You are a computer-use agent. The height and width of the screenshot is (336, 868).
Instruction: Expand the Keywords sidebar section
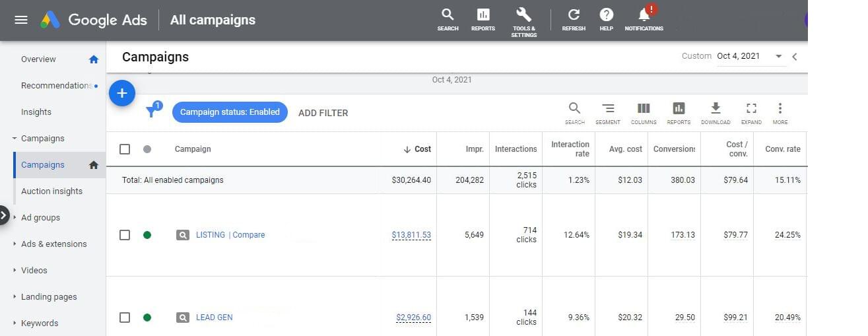pyautogui.click(x=15, y=323)
